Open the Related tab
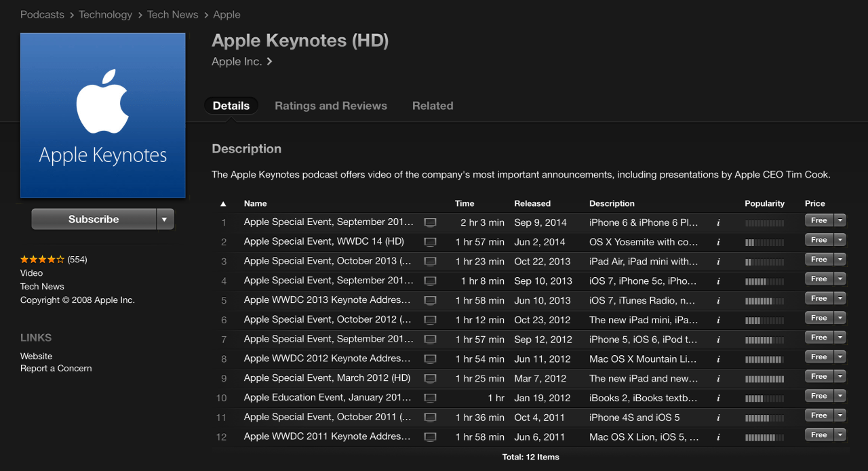The width and height of the screenshot is (868, 471). (x=433, y=106)
